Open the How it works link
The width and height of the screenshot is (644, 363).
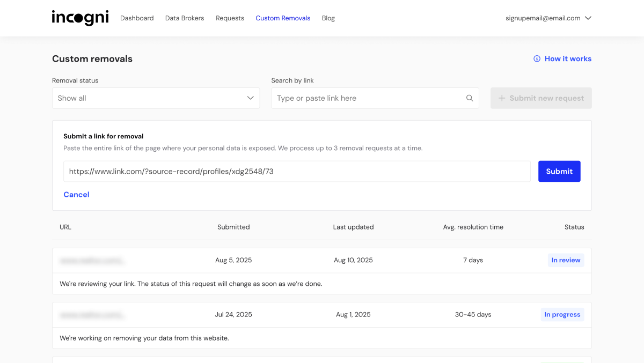tap(568, 59)
